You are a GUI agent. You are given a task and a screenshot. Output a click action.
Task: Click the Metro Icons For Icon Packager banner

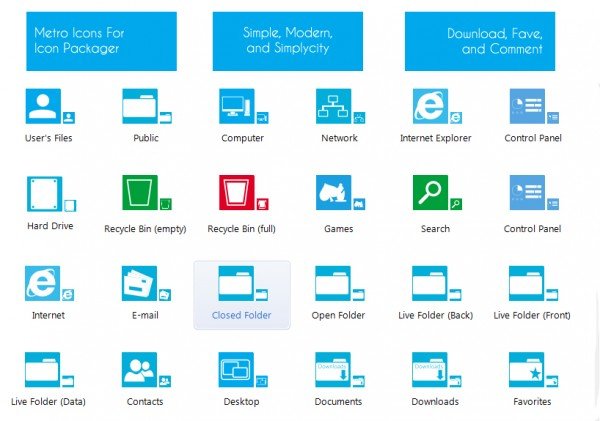tap(101, 41)
